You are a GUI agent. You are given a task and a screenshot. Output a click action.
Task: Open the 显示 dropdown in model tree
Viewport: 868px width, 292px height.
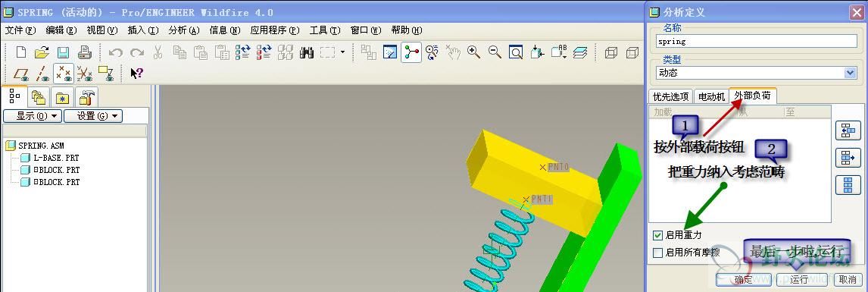[32, 116]
